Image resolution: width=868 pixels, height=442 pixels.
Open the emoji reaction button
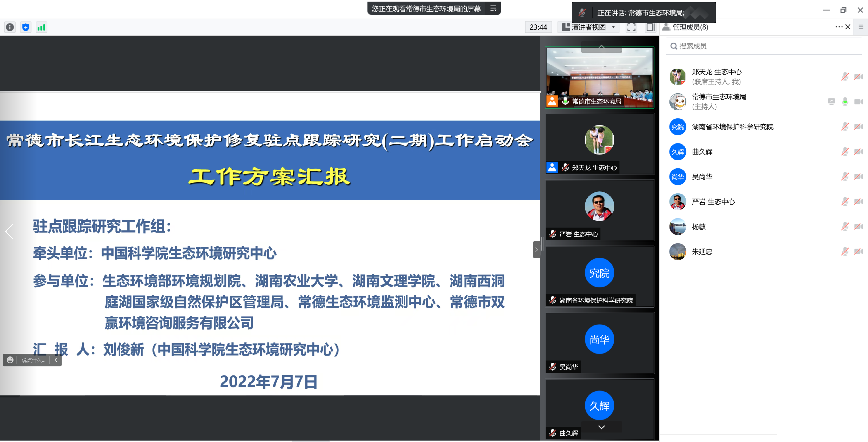[10, 360]
